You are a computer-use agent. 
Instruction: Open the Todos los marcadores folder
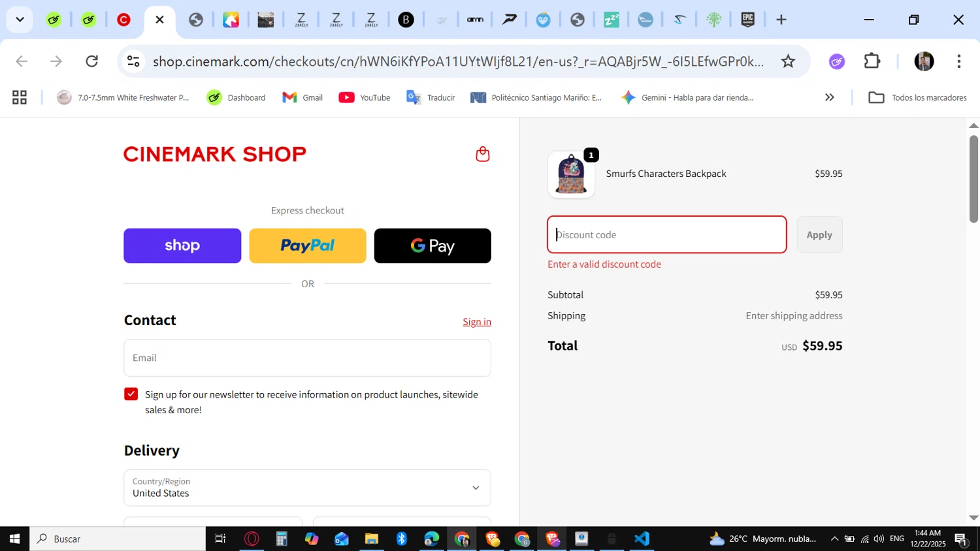(917, 97)
